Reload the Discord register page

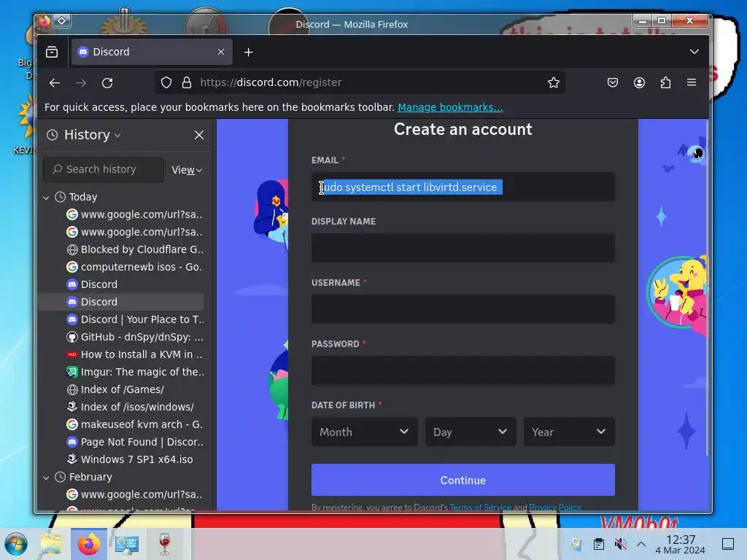coord(107,83)
